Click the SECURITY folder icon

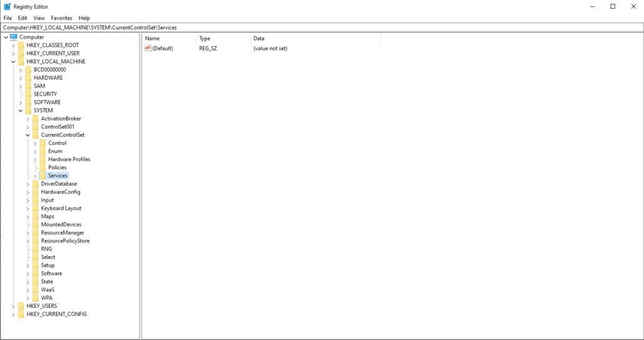tap(28, 94)
